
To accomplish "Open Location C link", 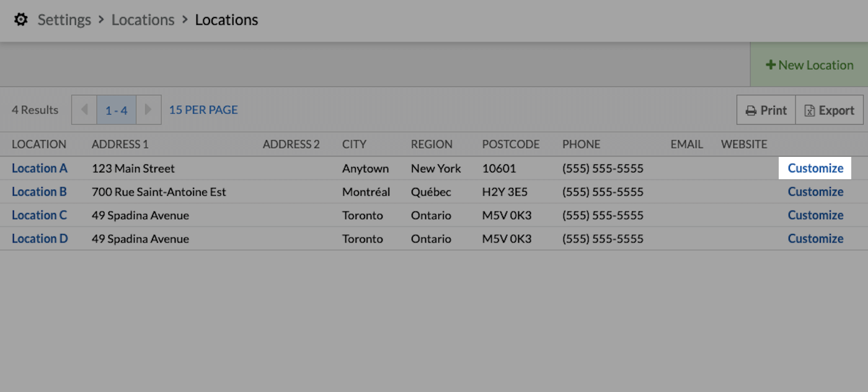I will 39,215.
